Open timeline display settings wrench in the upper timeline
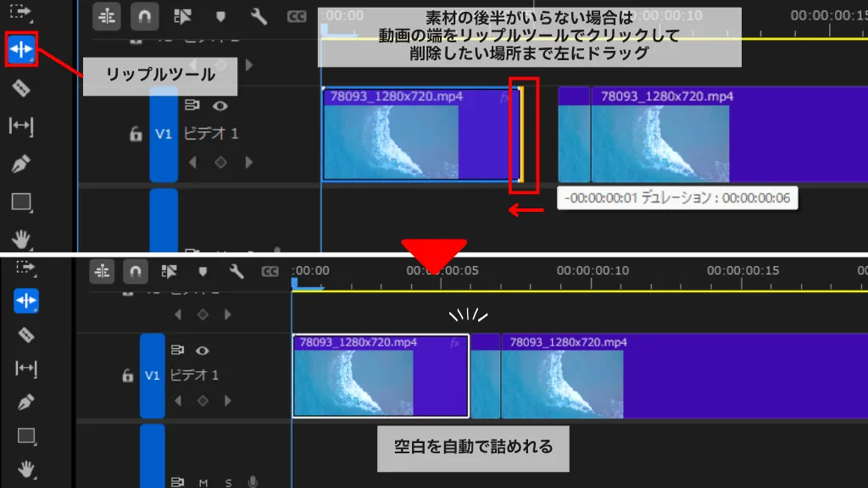 pyautogui.click(x=259, y=17)
